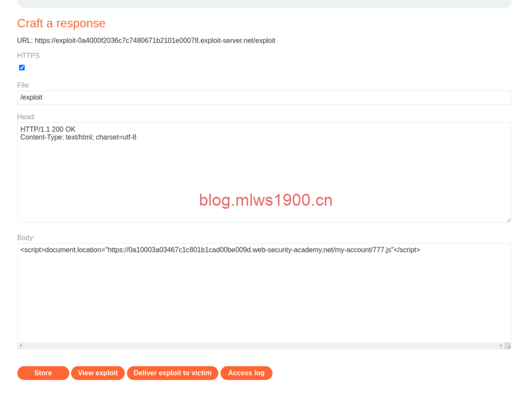Image resolution: width=532 pixels, height=403 pixels.
Task: Click the 'HTTP/1.1 200 OK' line
Action: coord(48,129)
